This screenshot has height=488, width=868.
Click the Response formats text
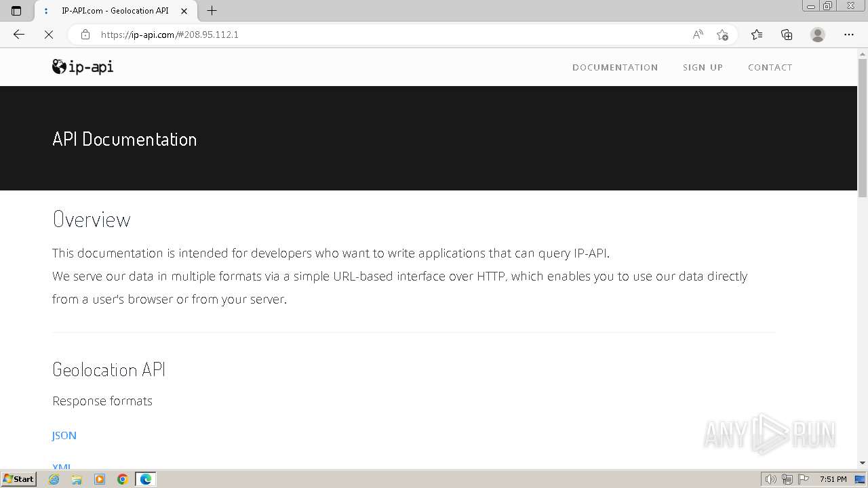coord(102,401)
